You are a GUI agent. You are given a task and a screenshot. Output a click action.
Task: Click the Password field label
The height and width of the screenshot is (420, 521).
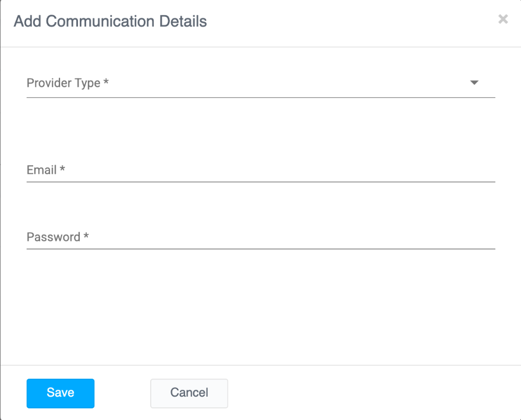(53, 237)
